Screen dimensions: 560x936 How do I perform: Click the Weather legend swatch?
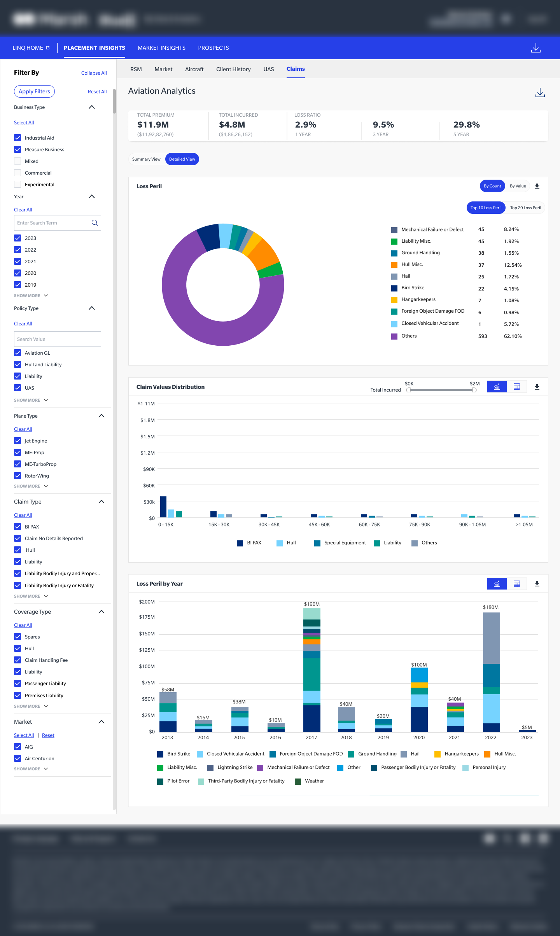298,781
